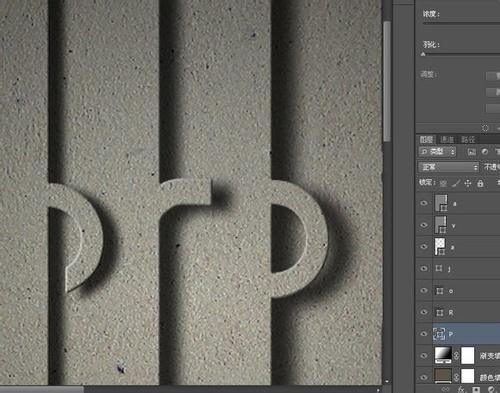Hide the R layer with its eye icon
Image resolution: width=500 pixels, height=393 pixels.
point(424,312)
